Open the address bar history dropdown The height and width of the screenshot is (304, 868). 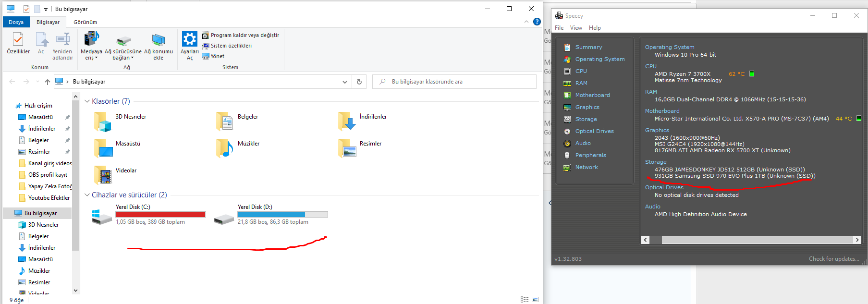point(344,82)
